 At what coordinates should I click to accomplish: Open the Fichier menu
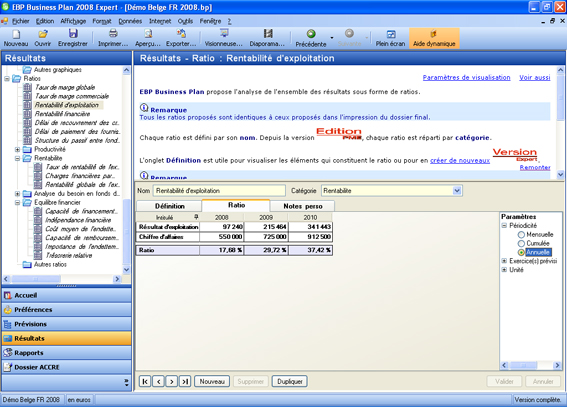click(x=21, y=21)
